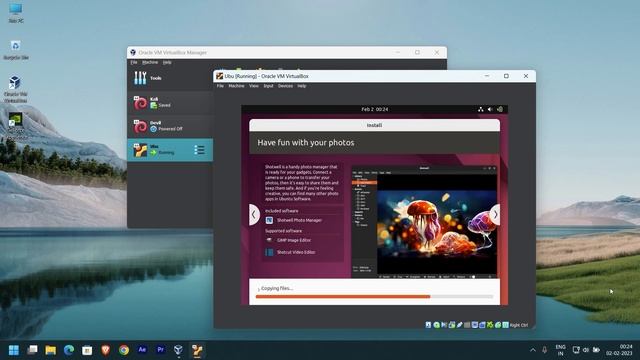Click GIMP Image Editor entry

tap(289, 240)
